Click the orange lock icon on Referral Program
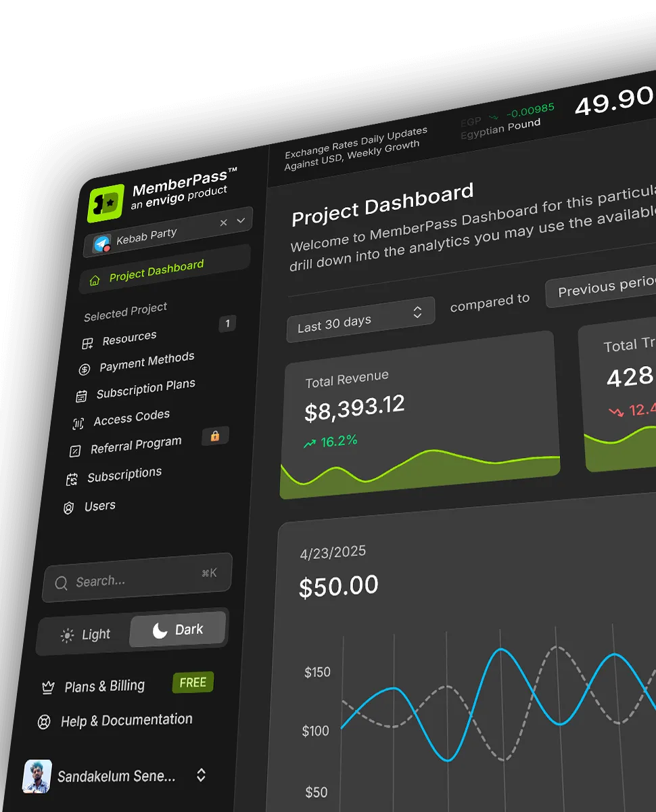The width and height of the screenshot is (656, 812). [215, 436]
